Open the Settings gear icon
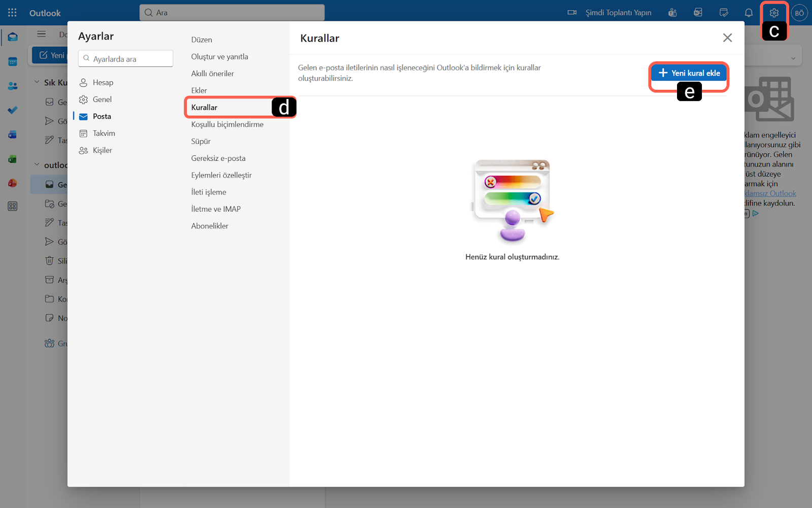 point(773,13)
